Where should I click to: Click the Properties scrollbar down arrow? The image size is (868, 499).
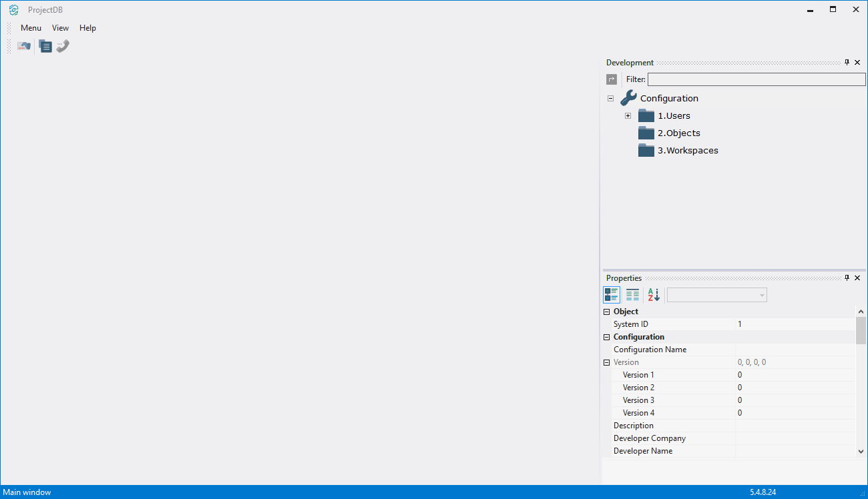point(861,452)
